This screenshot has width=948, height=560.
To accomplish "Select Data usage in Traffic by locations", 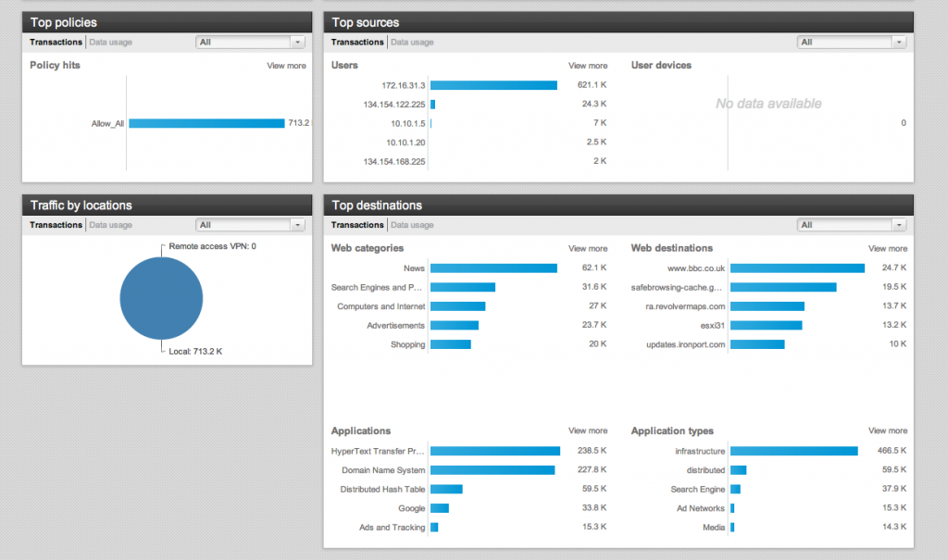I will 110,225.
